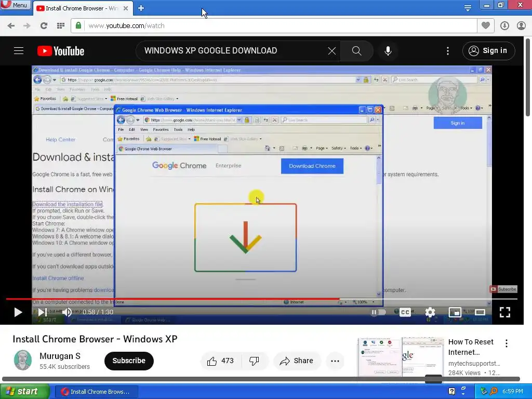Go forward with the browser arrow

(27, 26)
